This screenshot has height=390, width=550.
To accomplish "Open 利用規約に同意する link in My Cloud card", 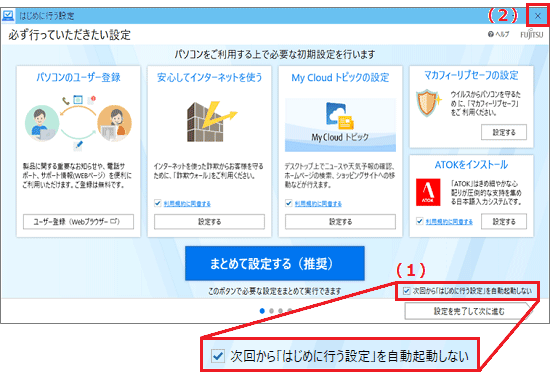I will coord(318,203).
